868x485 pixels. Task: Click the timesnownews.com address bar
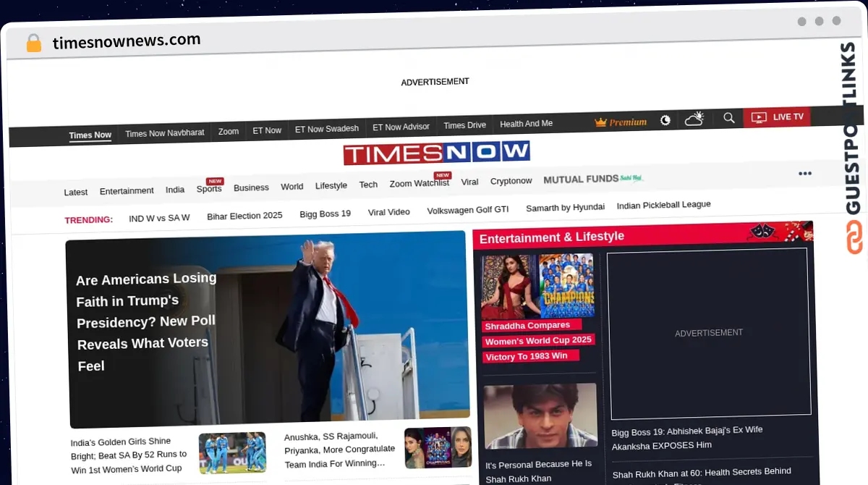click(x=127, y=41)
